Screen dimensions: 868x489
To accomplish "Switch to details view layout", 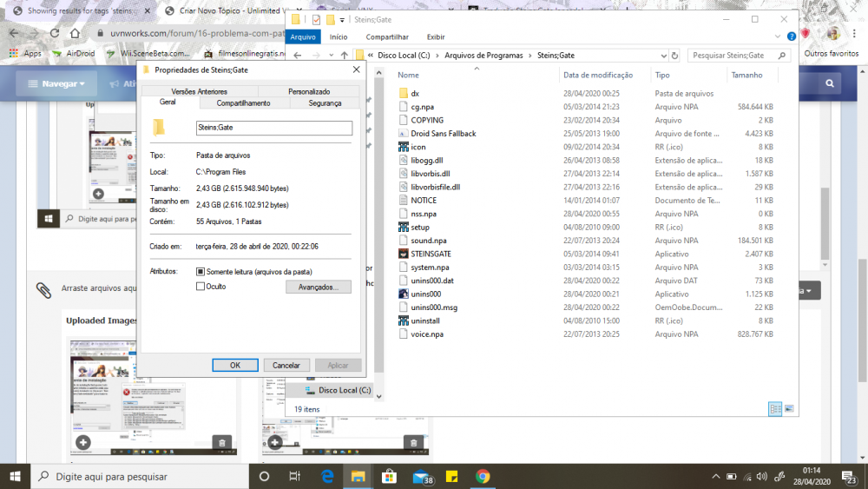I will point(775,409).
